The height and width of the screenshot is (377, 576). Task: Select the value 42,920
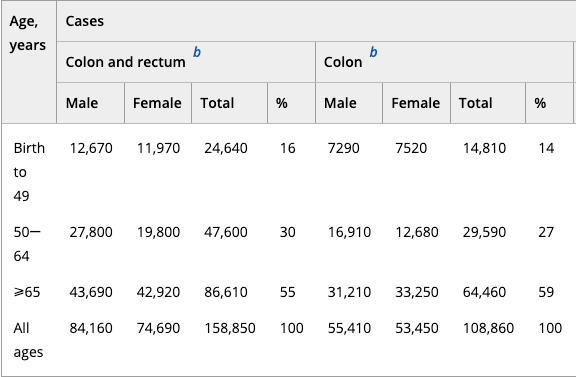(158, 292)
